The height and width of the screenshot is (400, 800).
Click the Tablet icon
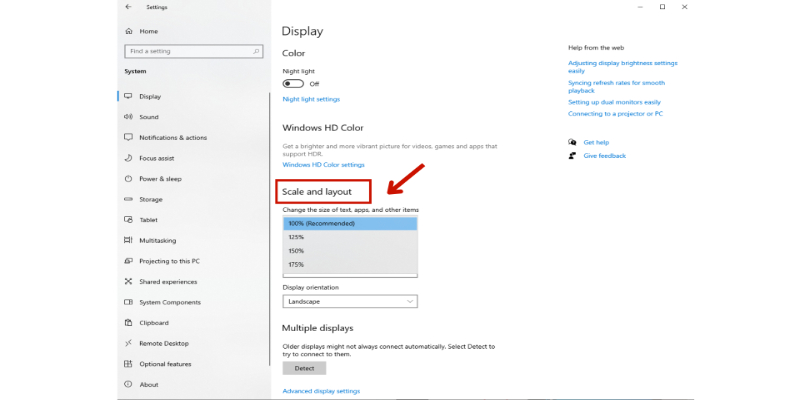[129, 220]
